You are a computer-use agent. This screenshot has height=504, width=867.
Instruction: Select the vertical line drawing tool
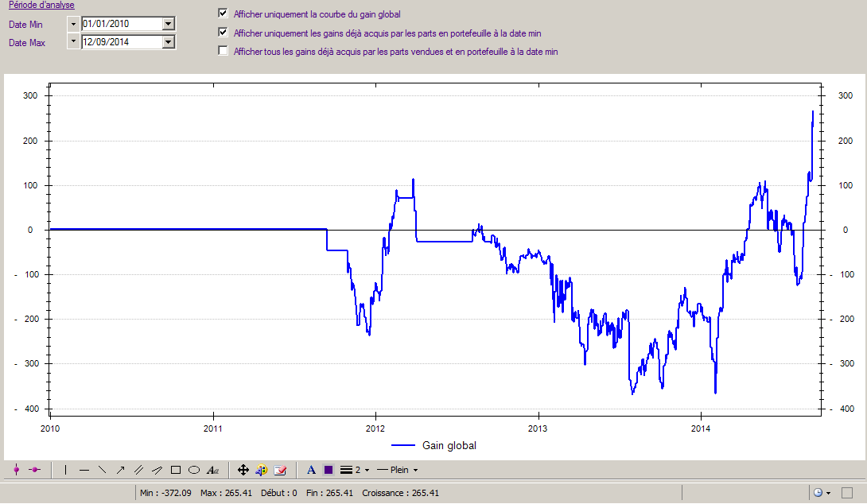click(66, 470)
